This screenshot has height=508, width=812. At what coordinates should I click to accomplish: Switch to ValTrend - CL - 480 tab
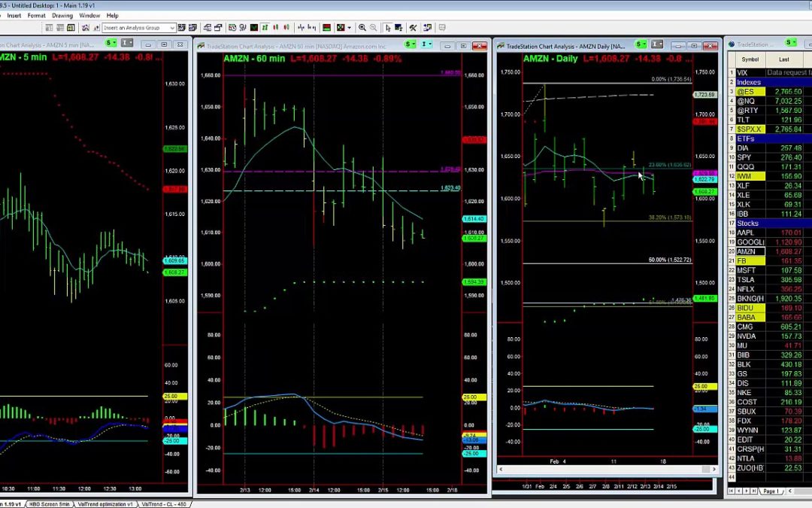(164, 503)
